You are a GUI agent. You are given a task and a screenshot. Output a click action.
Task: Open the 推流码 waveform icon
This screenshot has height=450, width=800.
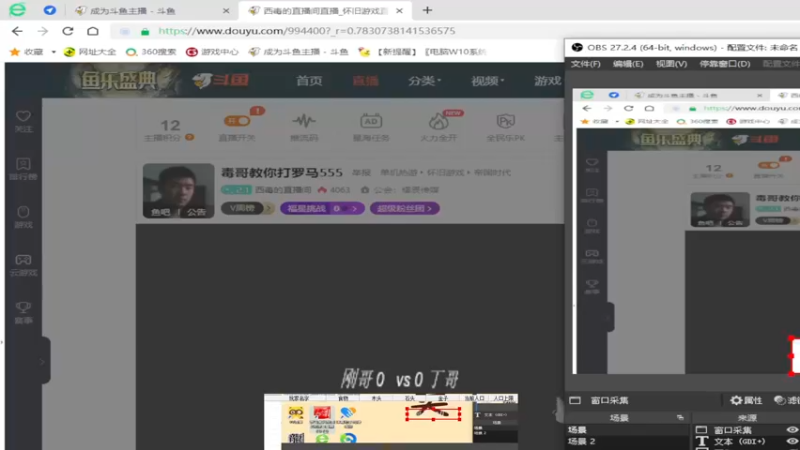pos(304,121)
